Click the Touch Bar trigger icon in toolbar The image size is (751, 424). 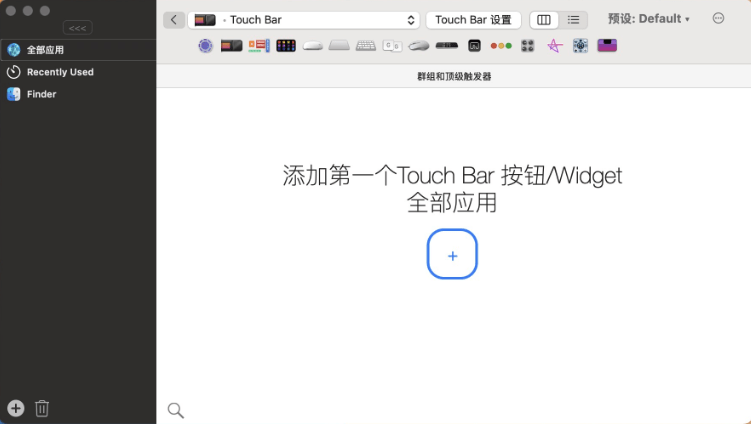tap(232, 46)
